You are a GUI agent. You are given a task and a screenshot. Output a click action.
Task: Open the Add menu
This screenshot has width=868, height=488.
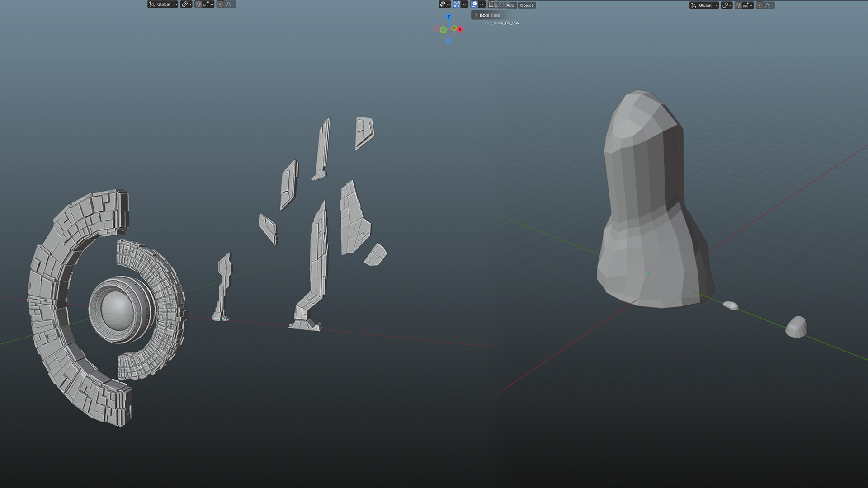pyautogui.click(x=510, y=5)
